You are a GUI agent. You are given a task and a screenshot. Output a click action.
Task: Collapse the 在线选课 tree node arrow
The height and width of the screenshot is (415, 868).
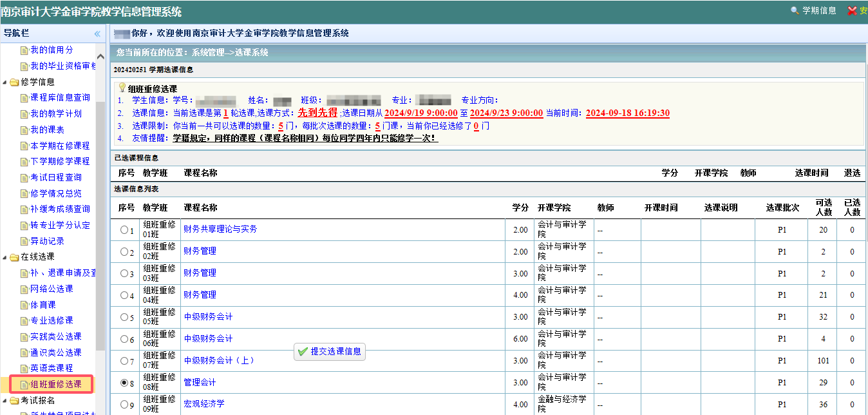click(x=5, y=257)
